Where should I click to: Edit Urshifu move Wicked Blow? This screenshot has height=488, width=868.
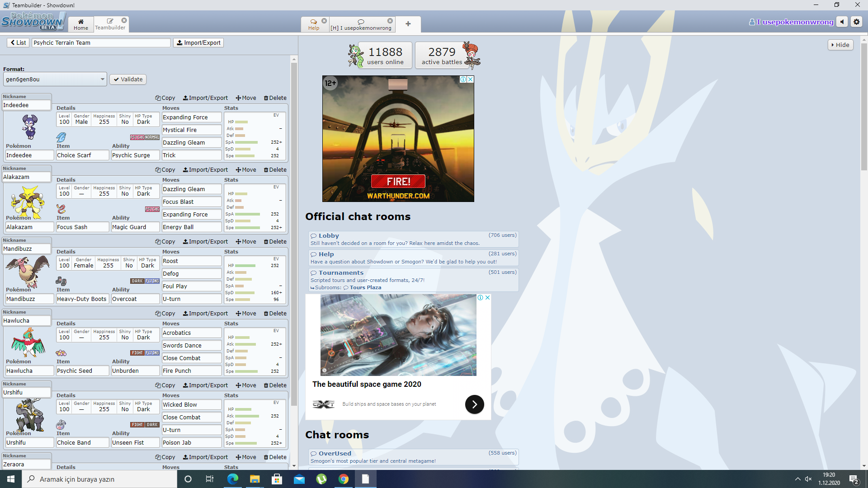click(x=192, y=404)
